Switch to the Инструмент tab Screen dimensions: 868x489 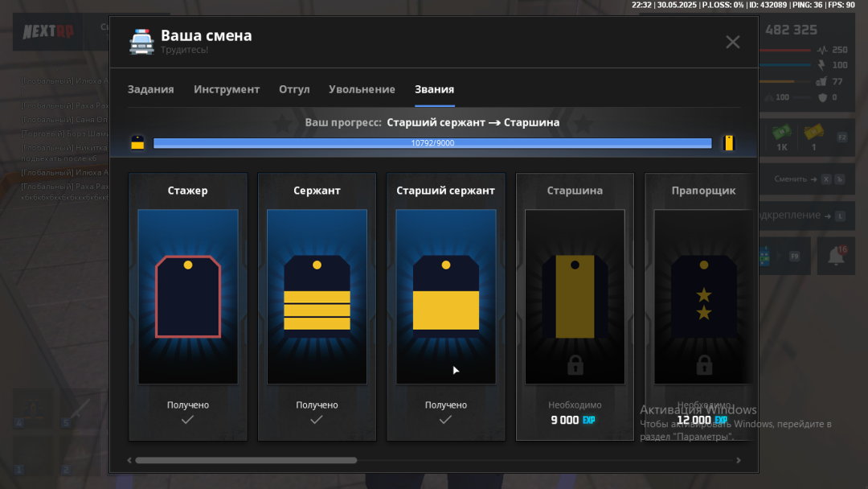coord(227,89)
